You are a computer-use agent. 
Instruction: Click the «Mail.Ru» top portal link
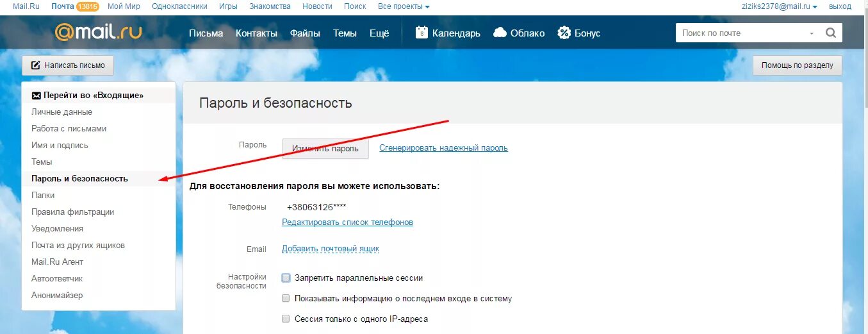[x=26, y=6]
